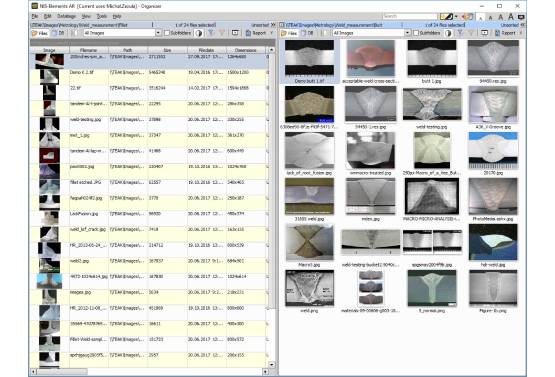
Task: Enable Subfolders checkbox in left pane
Action: coord(167,33)
